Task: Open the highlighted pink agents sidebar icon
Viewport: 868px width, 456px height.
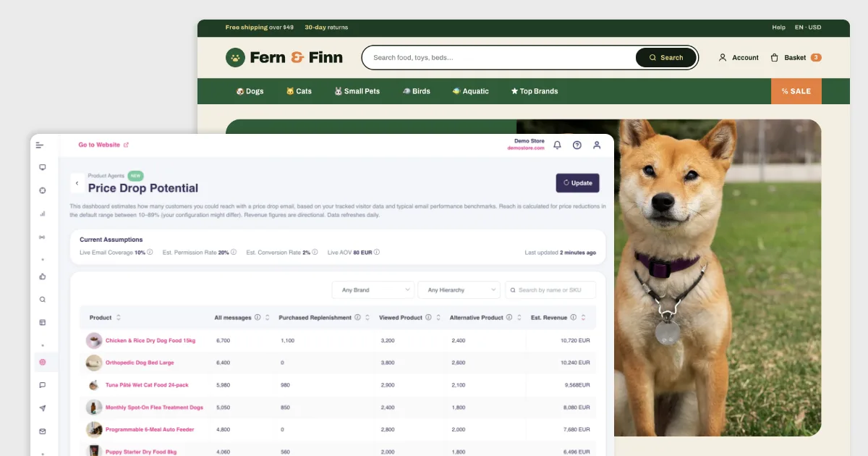Action: coord(43,362)
